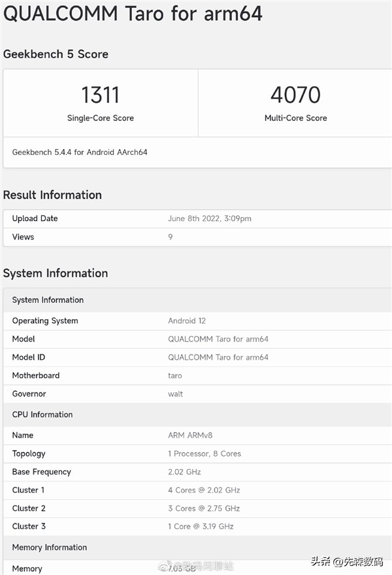Viewport: 392px width, 575px height.
Task: Click the Topology value 1 Processor, 8 Cores
Action: click(x=204, y=453)
